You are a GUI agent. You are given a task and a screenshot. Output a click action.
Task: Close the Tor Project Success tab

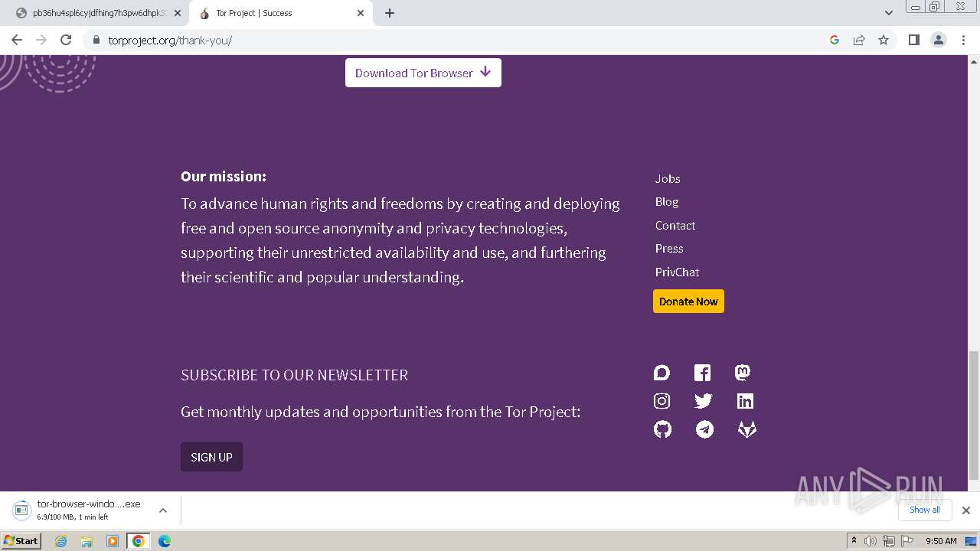click(361, 13)
